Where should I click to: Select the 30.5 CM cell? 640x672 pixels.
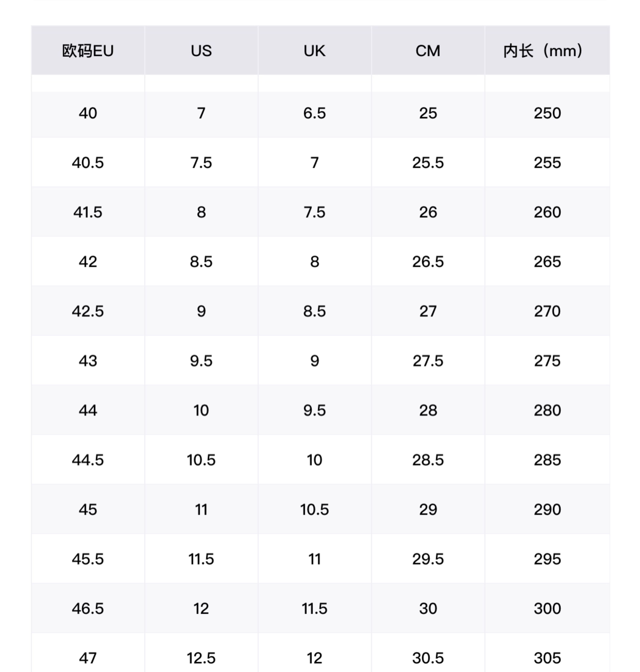point(428,658)
